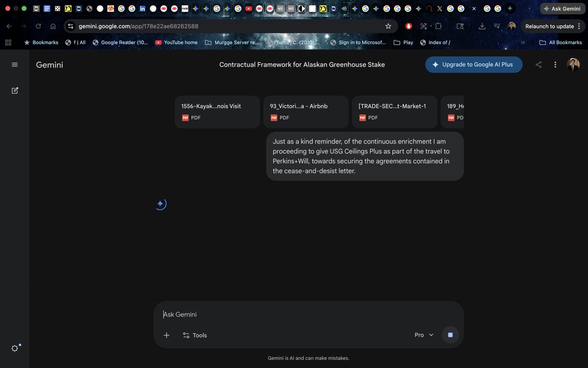Open the Downloads tray icon
The image size is (588, 368).
click(x=482, y=26)
